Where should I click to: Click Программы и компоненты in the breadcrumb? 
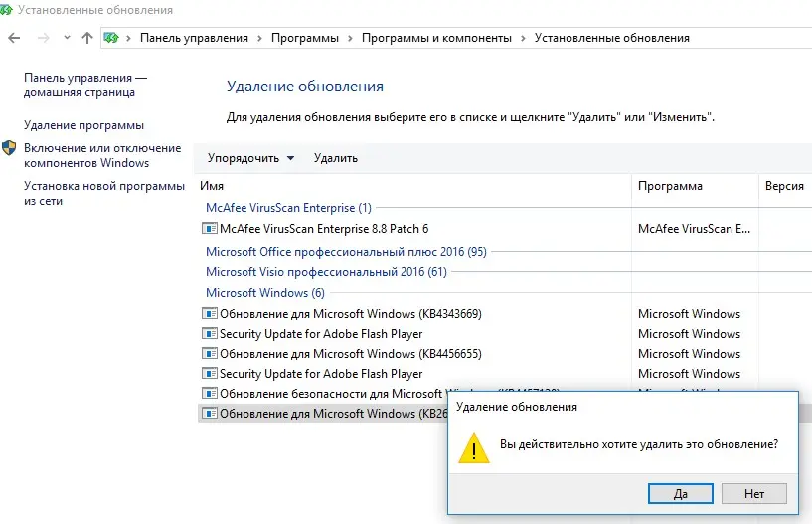(x=436, y=38)
